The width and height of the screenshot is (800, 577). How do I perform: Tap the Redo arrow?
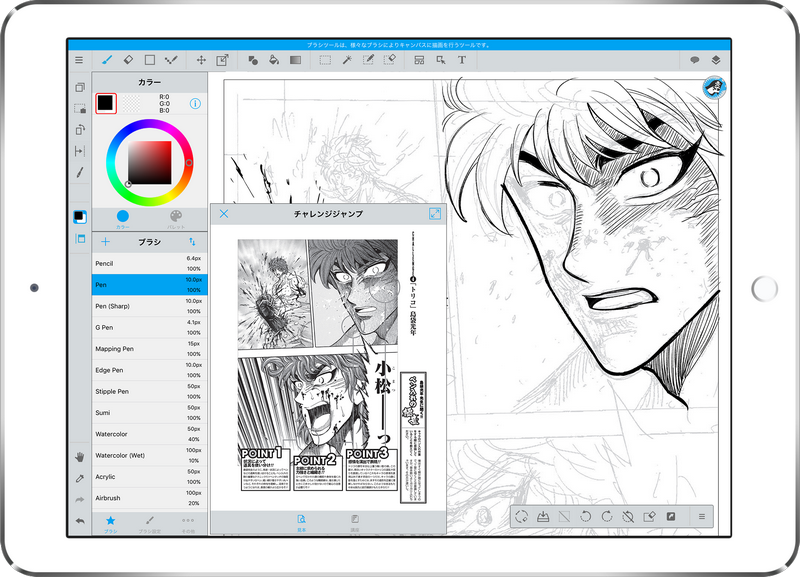click(x=80, y=499)
